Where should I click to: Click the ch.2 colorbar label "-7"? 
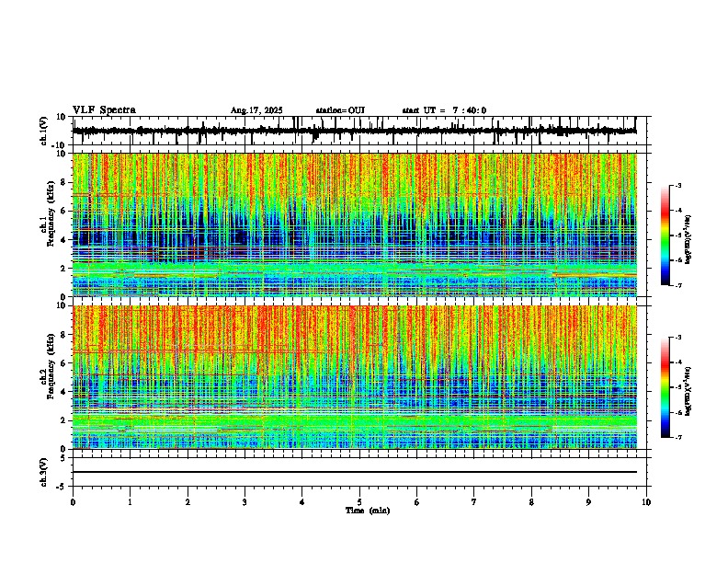pyautogui.click(x=678, y=437)
